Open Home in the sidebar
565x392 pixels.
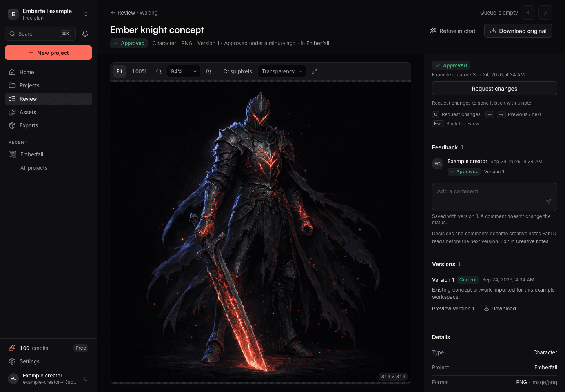pos(48,72)
